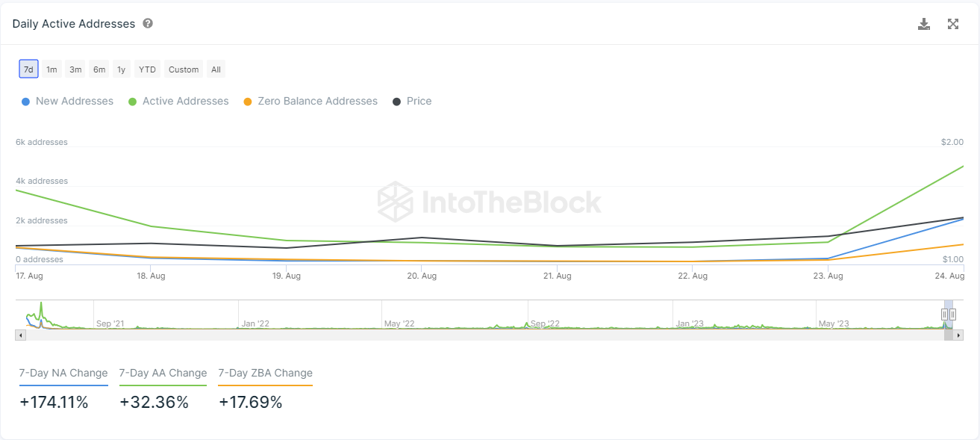980x440 pixels.
Task: Switch chart to 1y range
Action: pyautogui.click(x=121, y=69)
